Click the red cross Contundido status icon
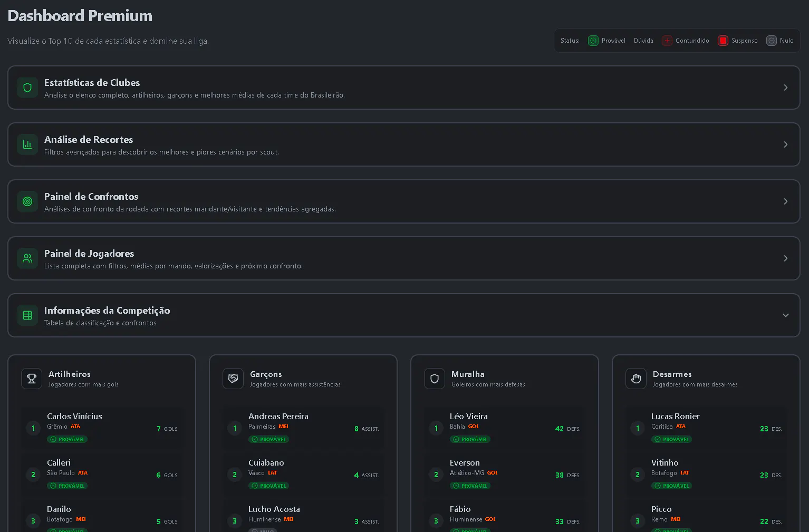This screenshot has width=809, height=532. (x=667, y=41)
